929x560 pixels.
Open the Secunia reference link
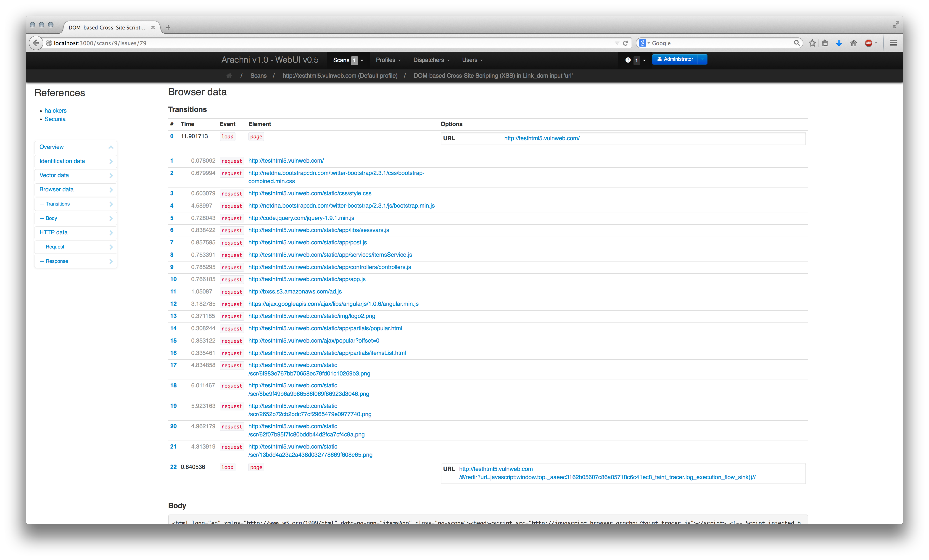click(55, 119)
